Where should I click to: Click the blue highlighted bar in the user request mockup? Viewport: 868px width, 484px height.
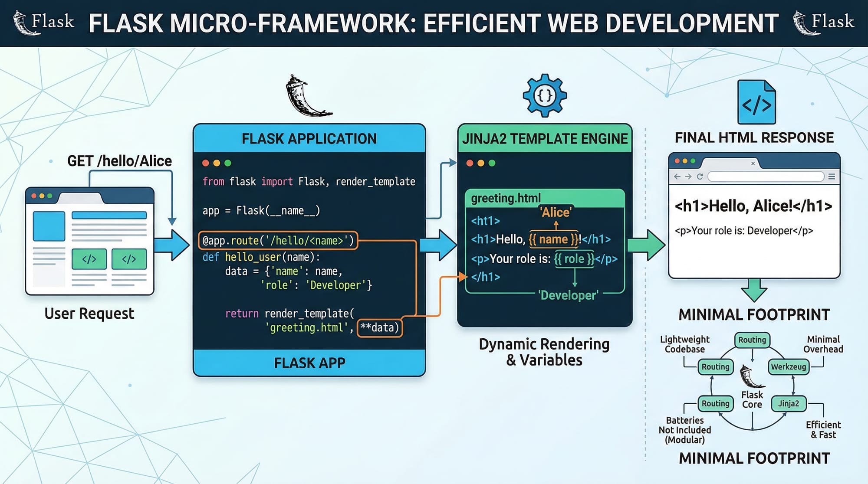109,215
